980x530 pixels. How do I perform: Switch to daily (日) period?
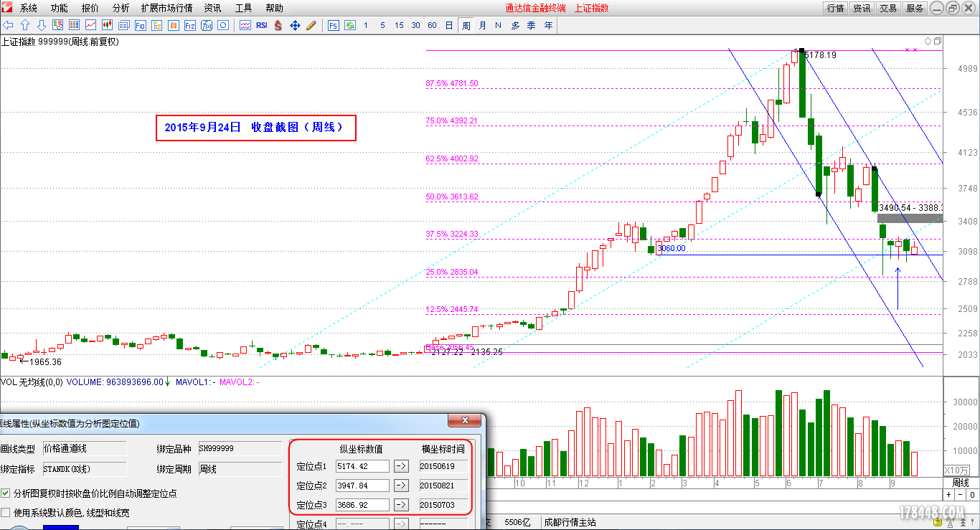click(449, 25)
